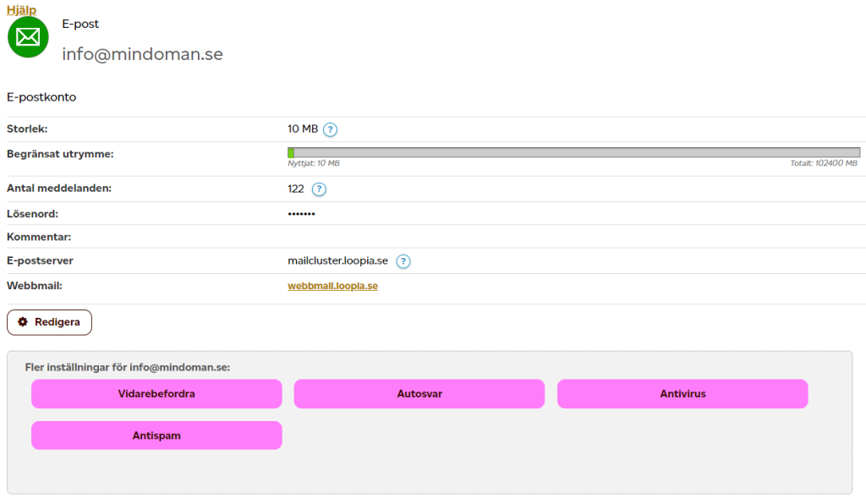Click help icon next to Storlek 10 MB

(x=331, y=129)
